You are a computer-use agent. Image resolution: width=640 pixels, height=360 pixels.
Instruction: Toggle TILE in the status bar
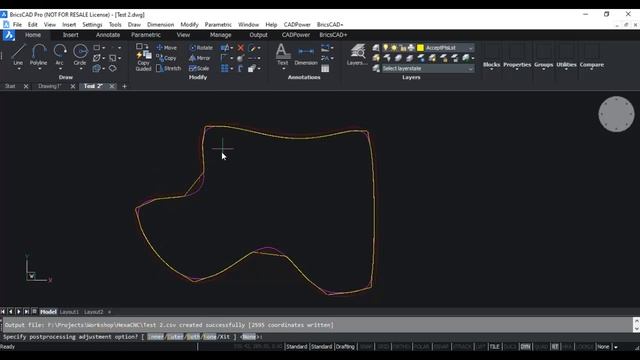click(x=494, y=347)
